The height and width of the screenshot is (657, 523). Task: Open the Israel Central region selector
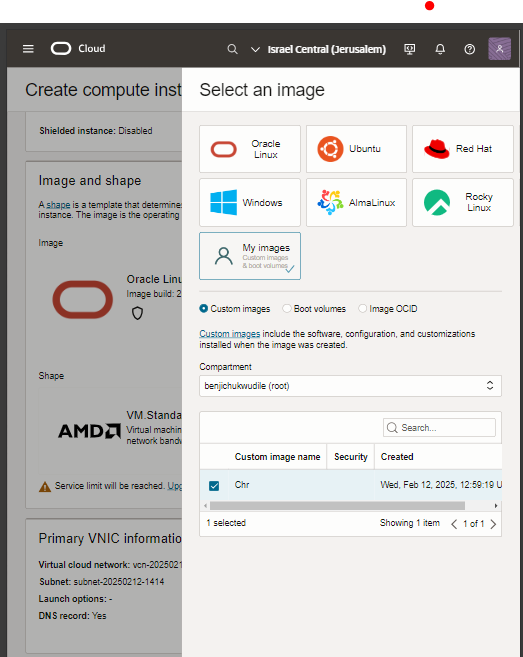tap(318, 49)
